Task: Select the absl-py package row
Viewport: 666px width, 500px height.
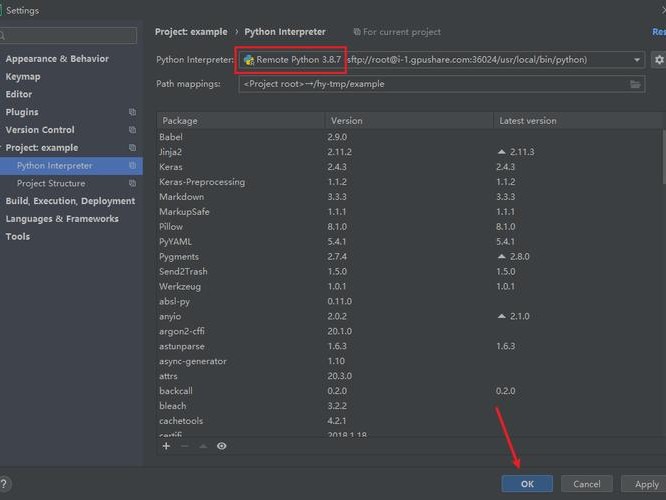Action: 409,302
